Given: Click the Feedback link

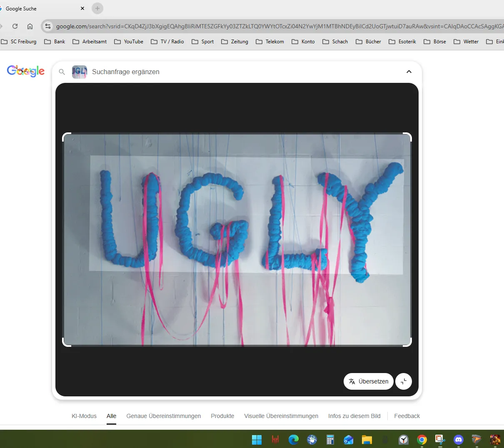Looking at the screenshot, I should coord(407,416).
